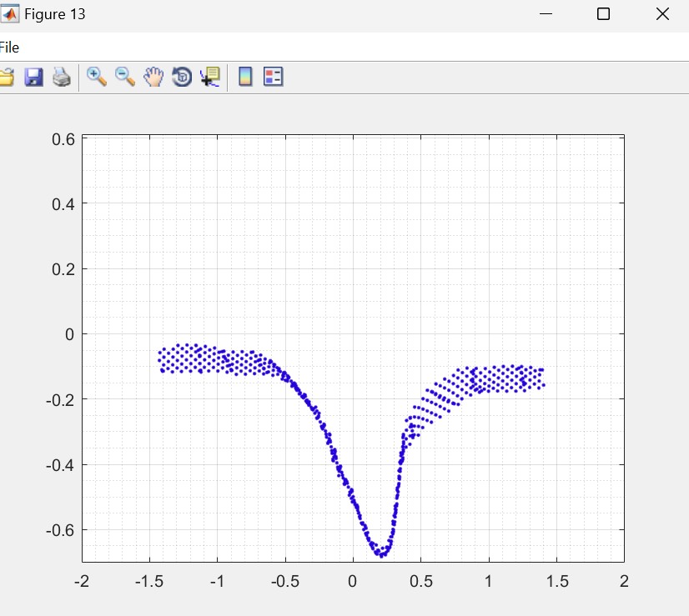The height and width of the screenshot is (616, 689).
Task: Choose the Data Cursor tool
Action: point(209,78)
